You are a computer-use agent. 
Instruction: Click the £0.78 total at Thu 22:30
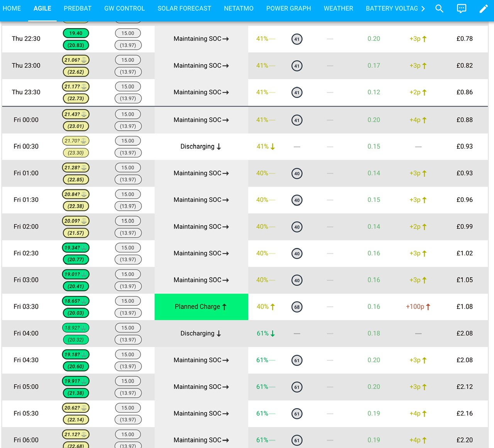(x=465, y=39)
